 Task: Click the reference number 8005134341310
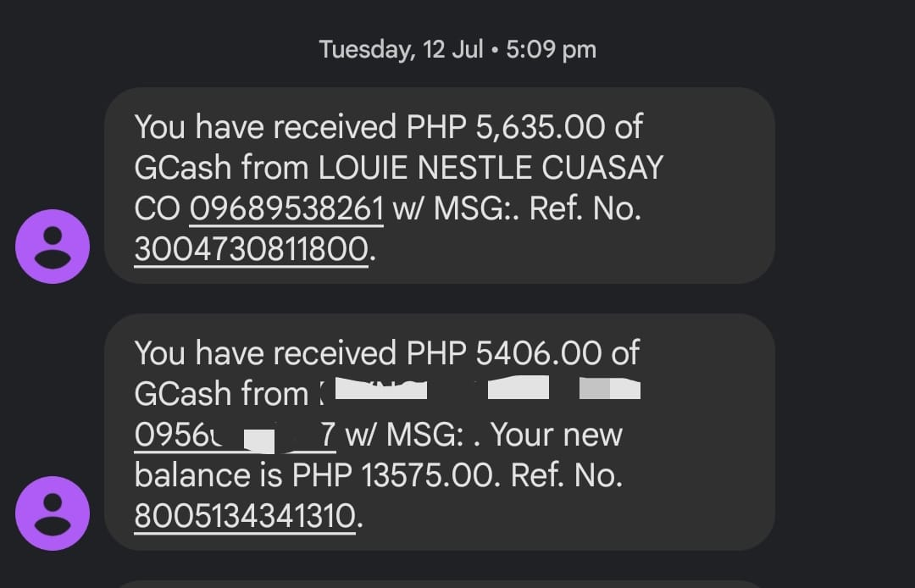point(246,516)
